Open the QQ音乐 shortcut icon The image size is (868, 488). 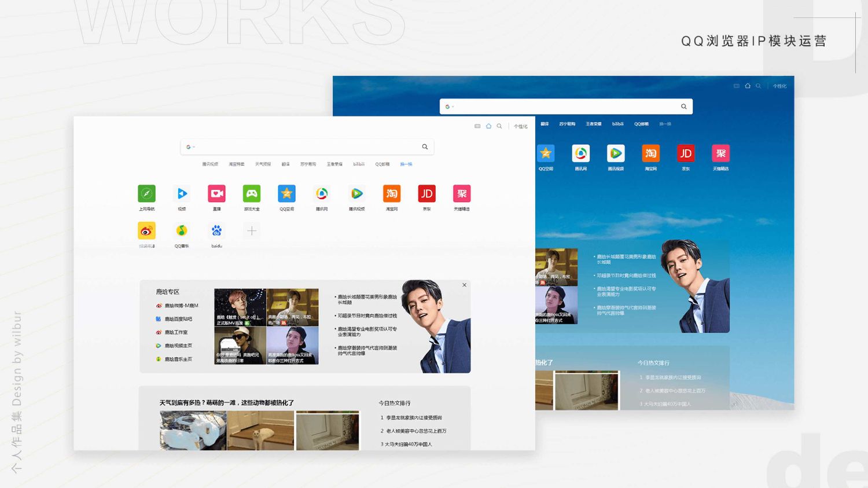(182, 231)
